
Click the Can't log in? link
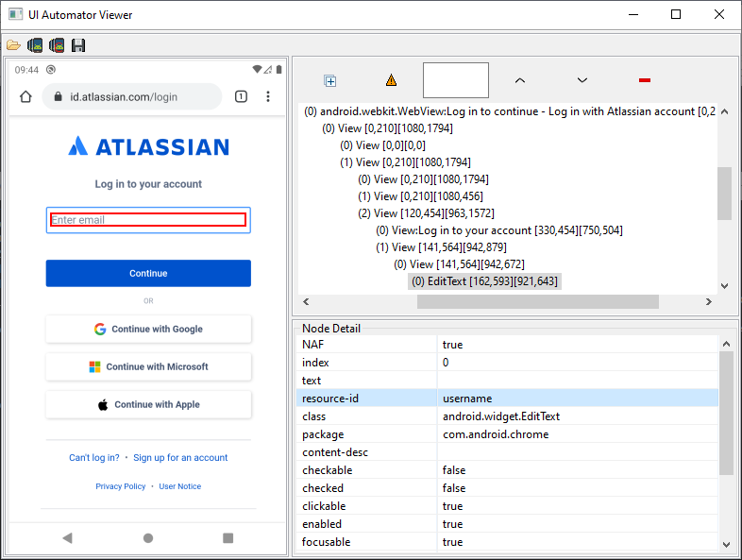pos(94,458)
